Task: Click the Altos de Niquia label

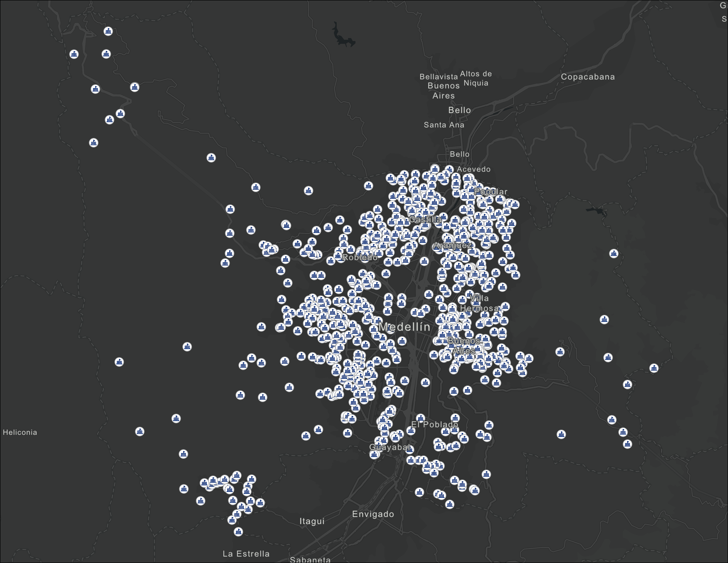Action: point(476,78)
